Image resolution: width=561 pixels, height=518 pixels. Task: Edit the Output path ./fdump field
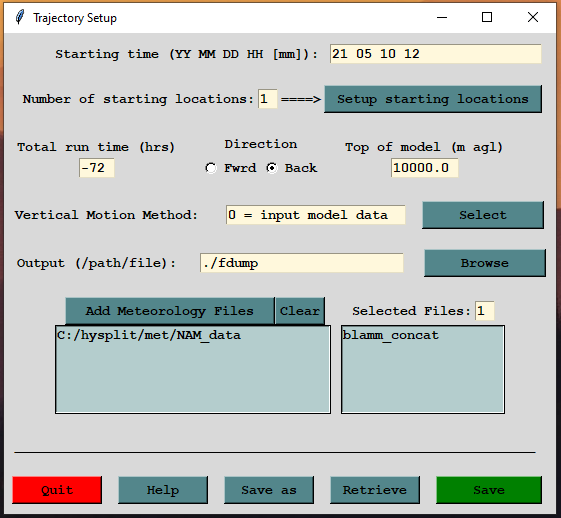(x=302, y=263)
